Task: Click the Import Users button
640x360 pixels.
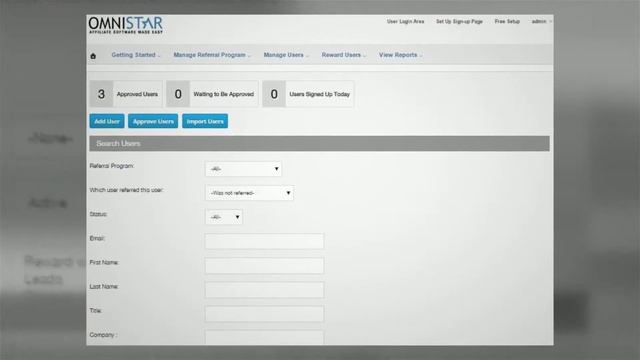Action: (x=205, y=121)
